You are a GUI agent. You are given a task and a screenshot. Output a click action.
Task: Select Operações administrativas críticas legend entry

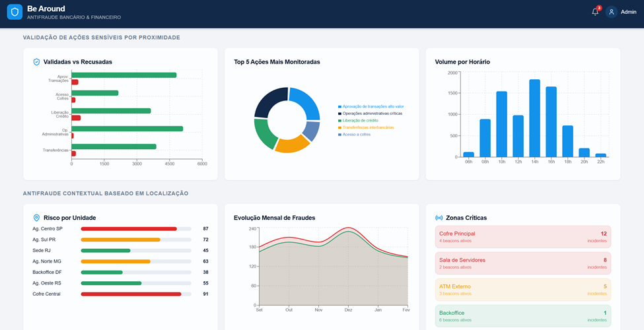point(370,114)
